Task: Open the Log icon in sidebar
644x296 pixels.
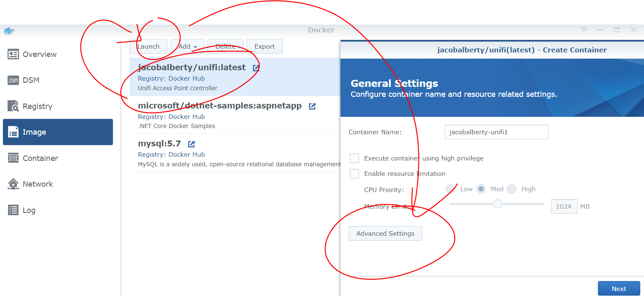Action: [13, 210]
